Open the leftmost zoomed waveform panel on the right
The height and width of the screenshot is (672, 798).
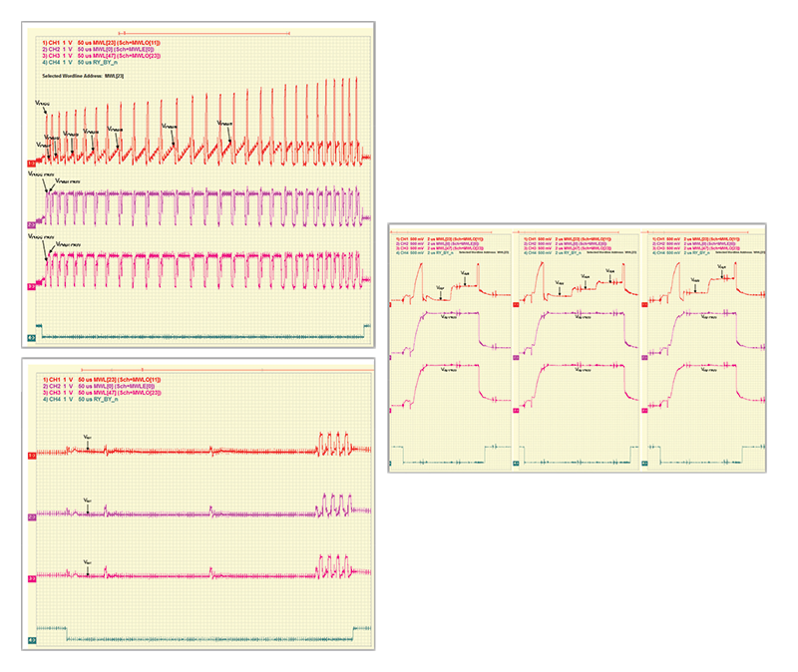(452, 349)
